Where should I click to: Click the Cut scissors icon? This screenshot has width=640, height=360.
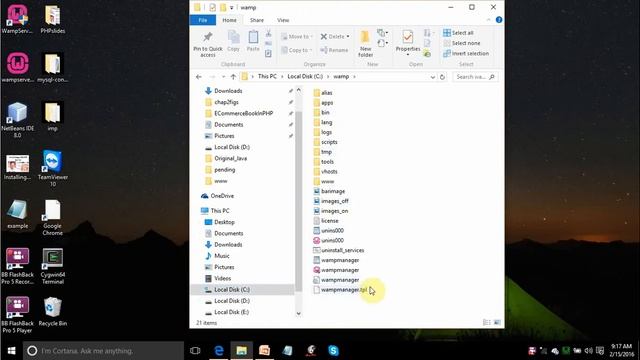tap(269, 33)
